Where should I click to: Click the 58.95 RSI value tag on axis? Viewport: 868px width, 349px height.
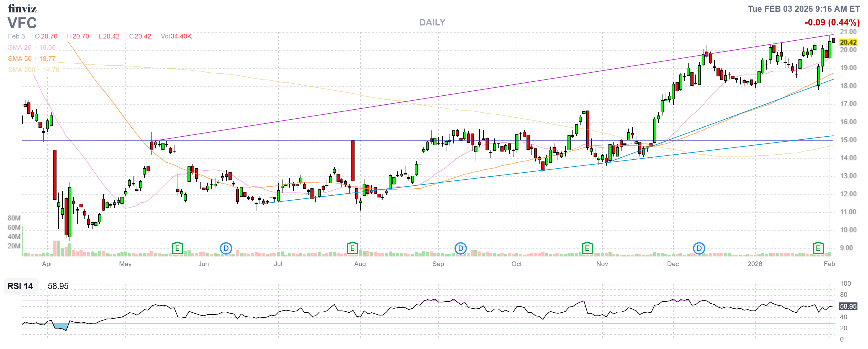tap(848, 306)
